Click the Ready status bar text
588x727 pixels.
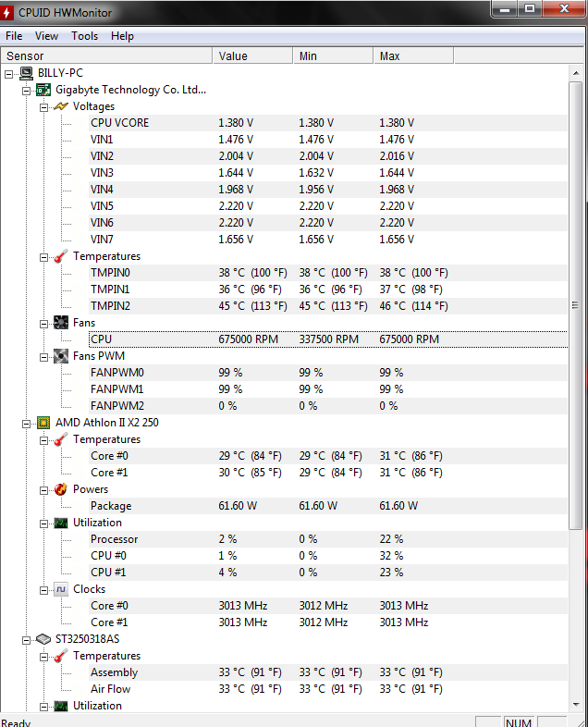[16, 722]
